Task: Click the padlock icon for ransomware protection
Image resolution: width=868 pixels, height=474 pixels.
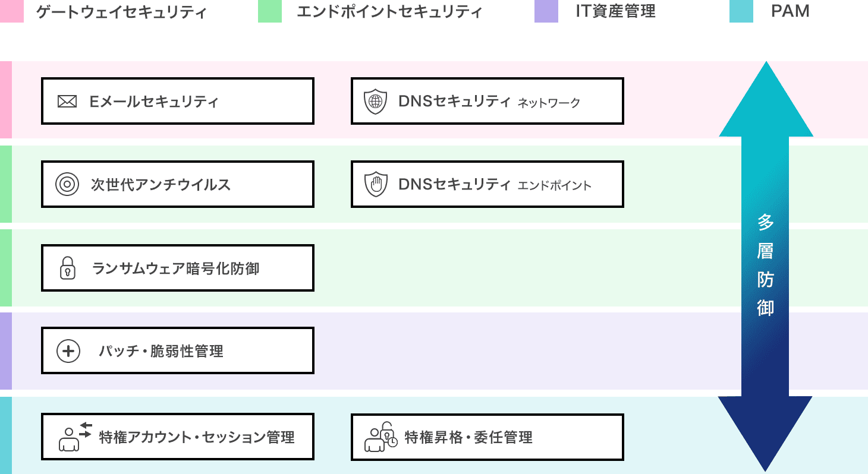Action: (68, 268)
